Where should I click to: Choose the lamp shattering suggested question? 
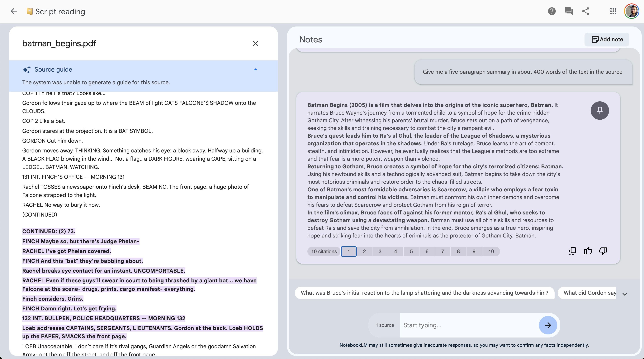(x=424, y=293)
